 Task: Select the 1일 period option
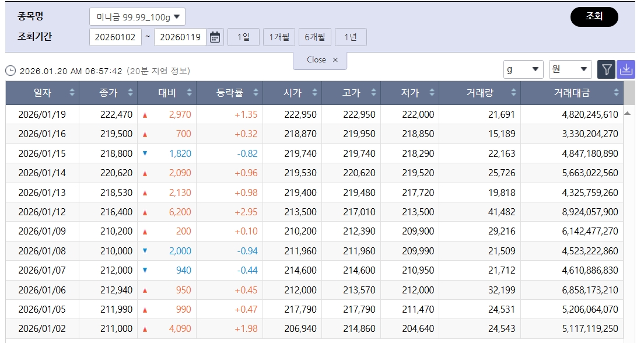(x=243, y=37)
